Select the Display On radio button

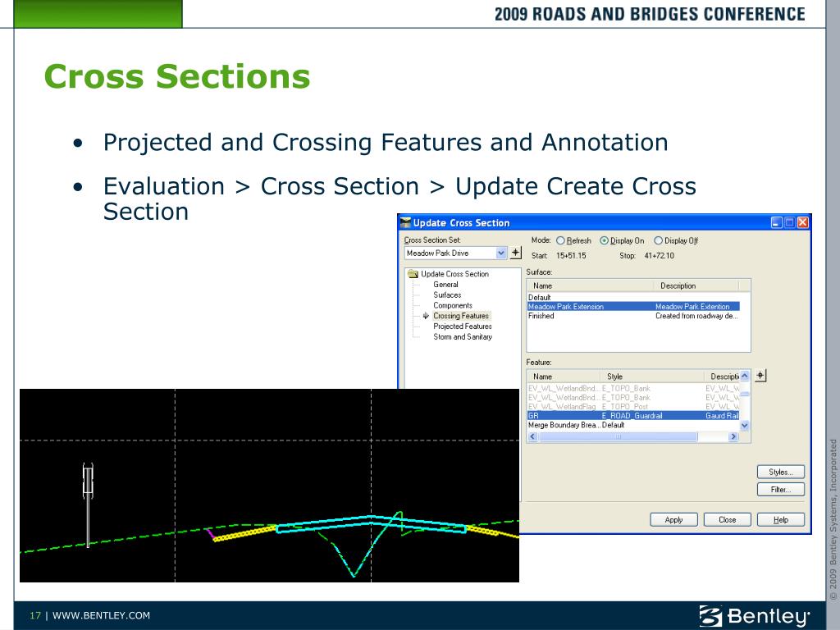pyautogui.click(x=605, y=240)
